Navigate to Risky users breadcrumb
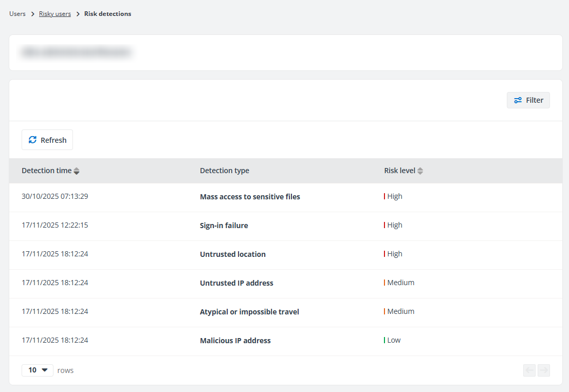The image size is (569, 392). coord(55,13)
